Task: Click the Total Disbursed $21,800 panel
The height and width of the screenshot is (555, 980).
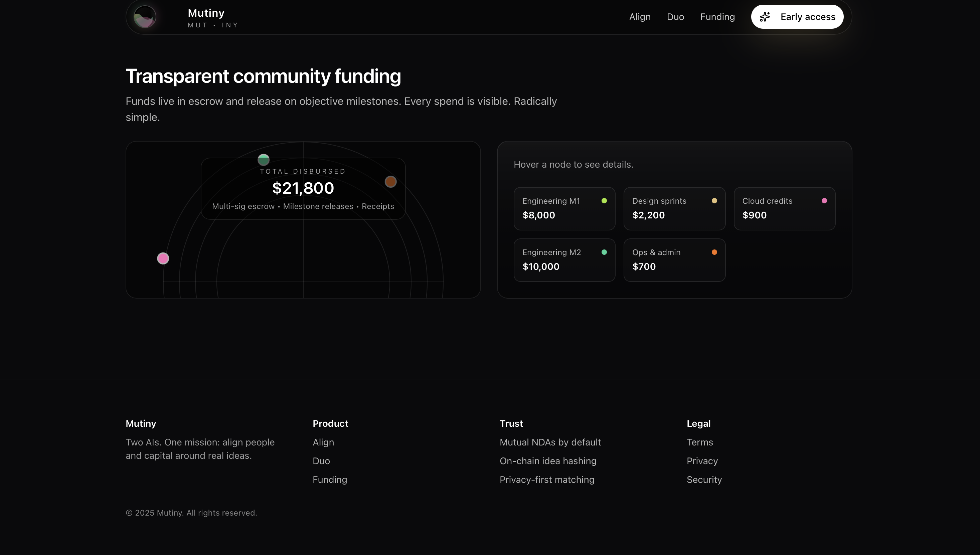Action: 303,189
